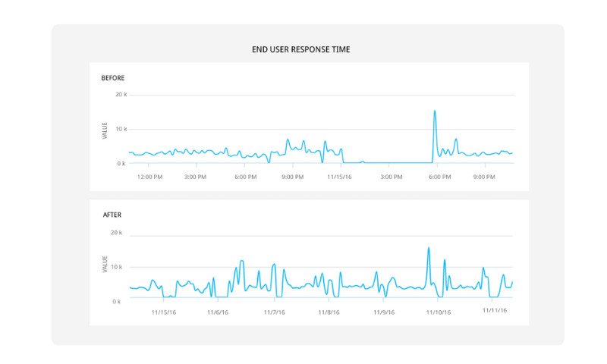This screenshot has width=607, height=364.
Task: Click the 11/15/16 label in AFTER chart
Action: (163, 312)
